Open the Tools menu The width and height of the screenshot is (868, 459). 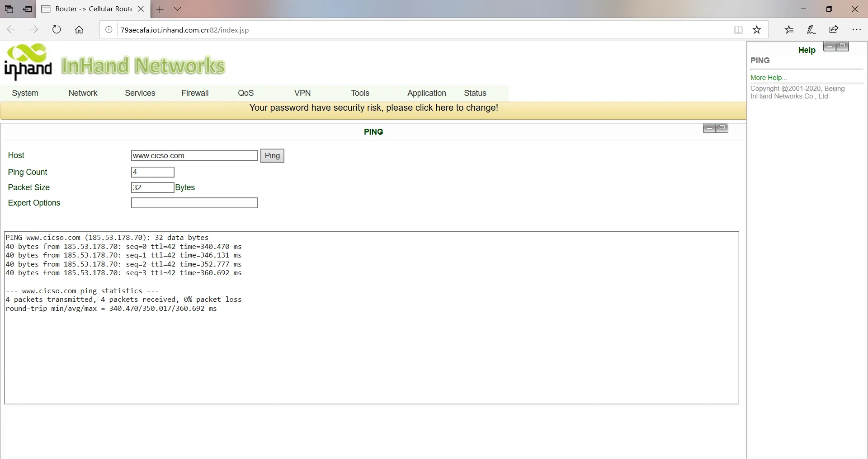pyautogui.click(x=360, y=93)
